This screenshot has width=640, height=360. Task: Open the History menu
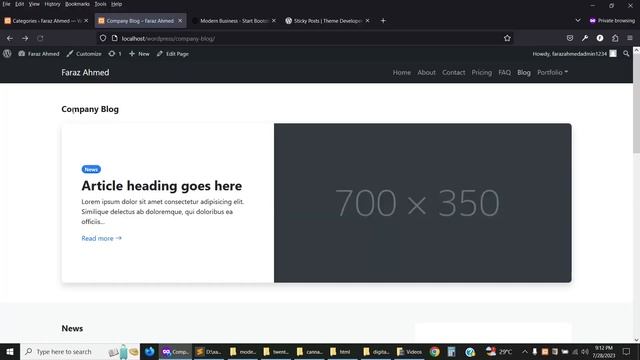[x=52, y=4]
